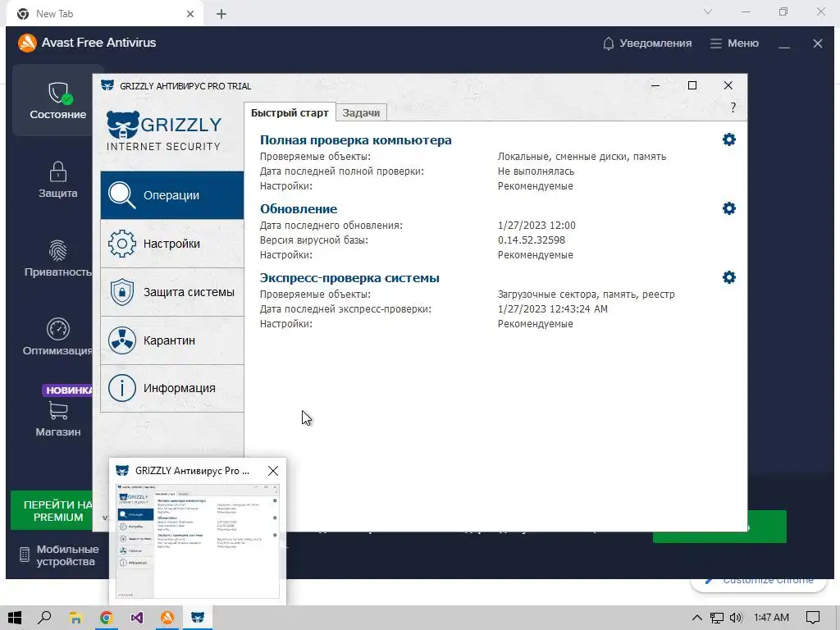Click Перейти на Premium button in Avast
840x630 pixels.
click(53, 510)
